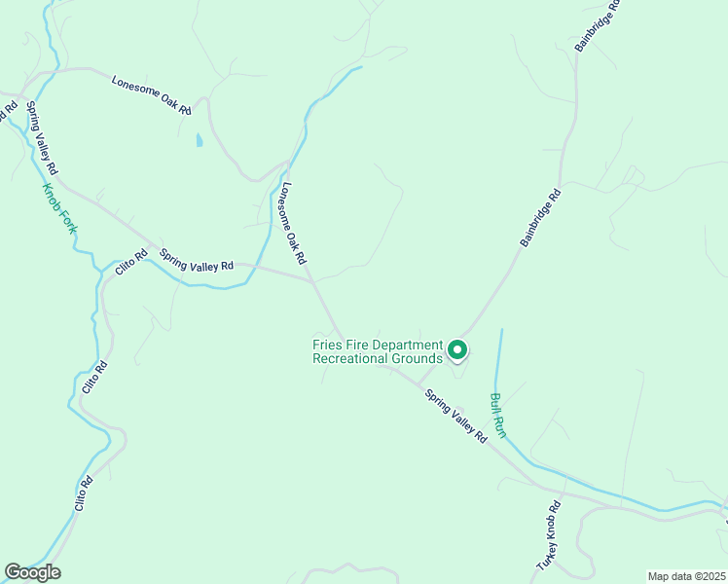Viewport: 728px width, 584px height.
Task: Click the green Fries Fire Department map pin
Action: tap(457, 350)
